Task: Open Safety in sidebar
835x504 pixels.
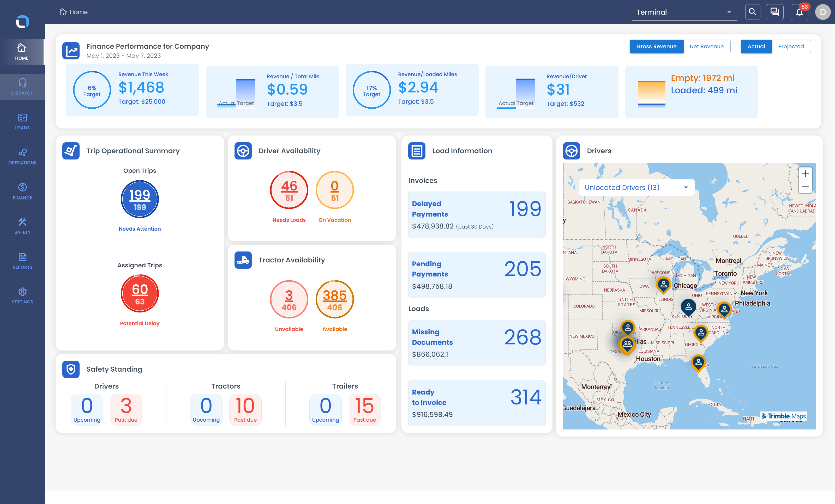Action: (x=22, y=226)
